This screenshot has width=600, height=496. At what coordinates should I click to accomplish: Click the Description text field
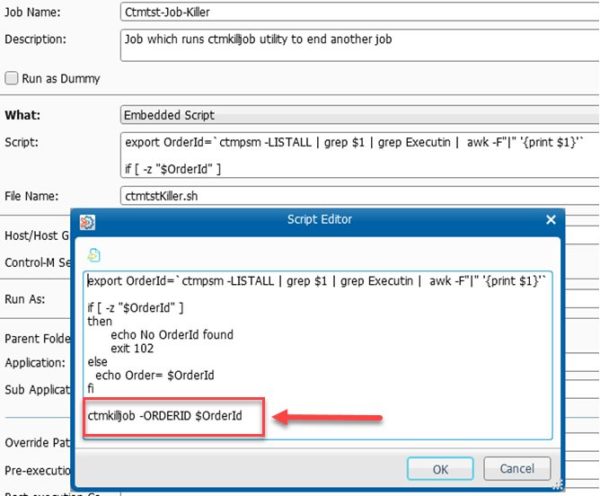pyautogui.click(x=360, y=45)
